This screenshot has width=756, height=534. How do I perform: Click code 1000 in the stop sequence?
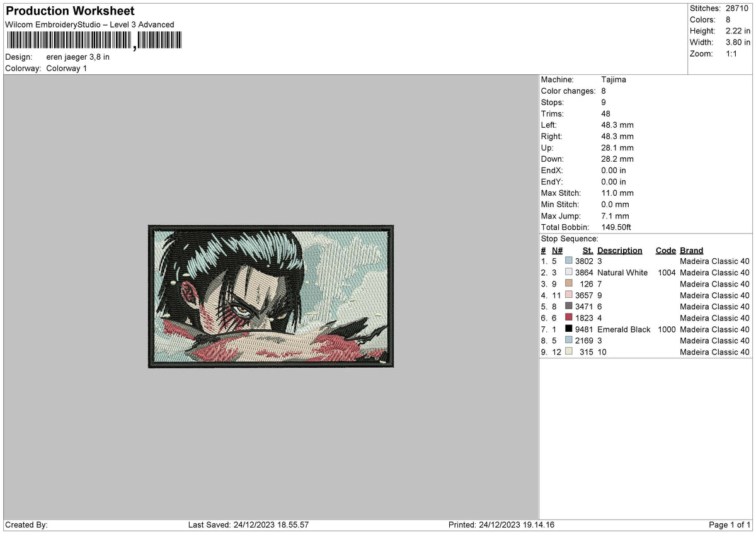[x=667, y=329]
